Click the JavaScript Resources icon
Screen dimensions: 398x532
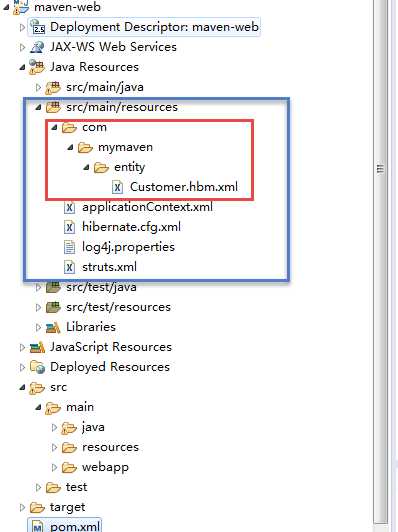point(37,347)
